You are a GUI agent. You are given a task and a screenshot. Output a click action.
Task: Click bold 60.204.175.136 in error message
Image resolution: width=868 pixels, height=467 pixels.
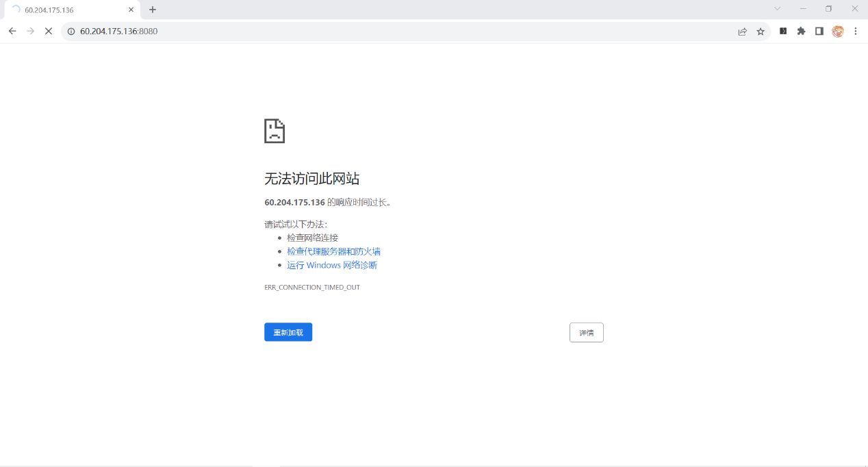coord(294,202)
